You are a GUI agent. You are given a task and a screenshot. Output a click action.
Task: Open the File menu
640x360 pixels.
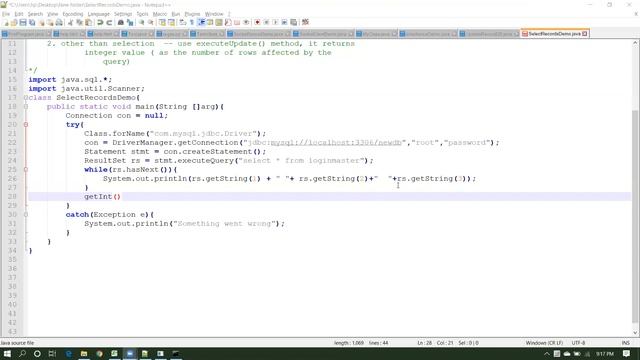(x=6, y=14)
